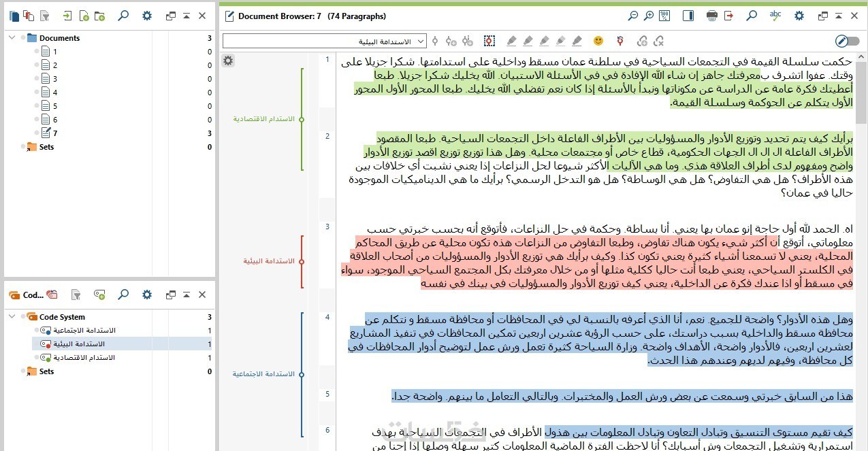Image resolution: width=868 pixels, height=451 pixels.
Task: Activate document 3 via its gray circle
Action: 37,79
